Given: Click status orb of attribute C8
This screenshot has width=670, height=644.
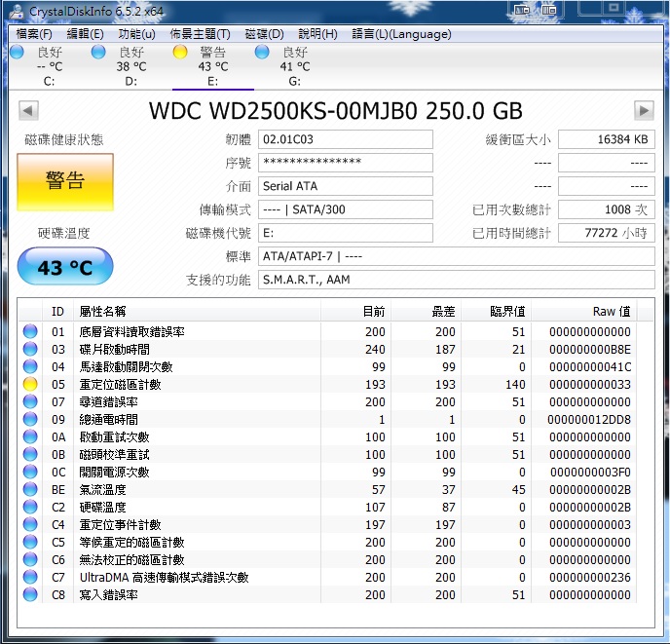Looking at the screenshot, I should point(30,594).
